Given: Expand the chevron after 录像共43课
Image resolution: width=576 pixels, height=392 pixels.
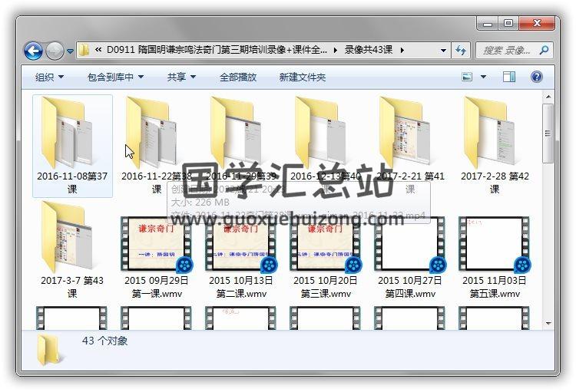Looking at the screenshot, I should click(x=402, y=50).
